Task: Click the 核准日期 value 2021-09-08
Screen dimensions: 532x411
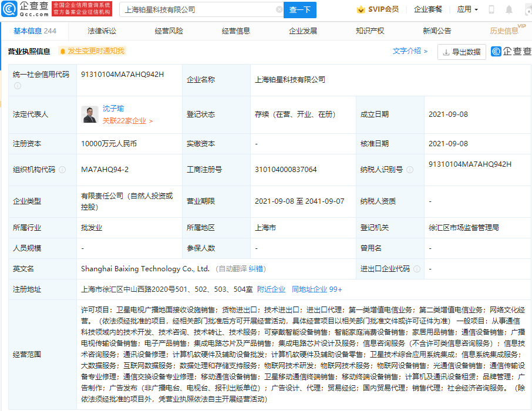Action: [x=448, y=144]
